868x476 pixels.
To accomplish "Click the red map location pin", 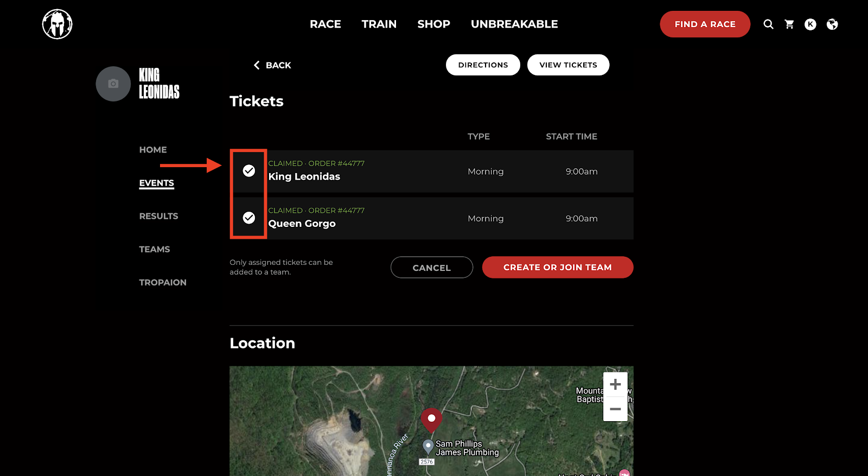I will [431, 420].
